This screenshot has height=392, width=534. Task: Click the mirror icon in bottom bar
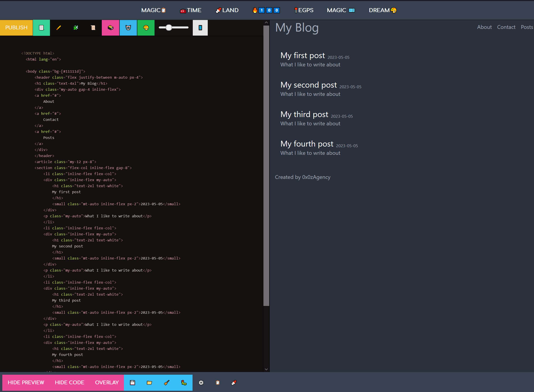tap(218, 383)
